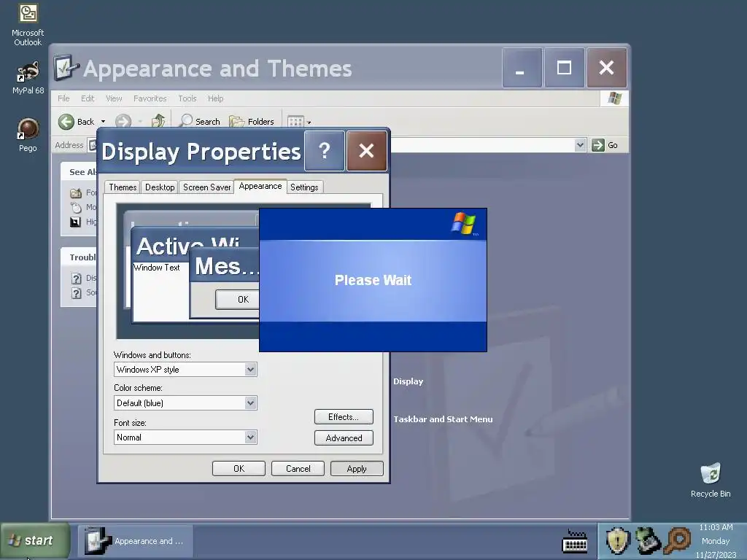Open MyPal 68 desktop shortcut
The image size is (747, 560).
pos(28,77)
